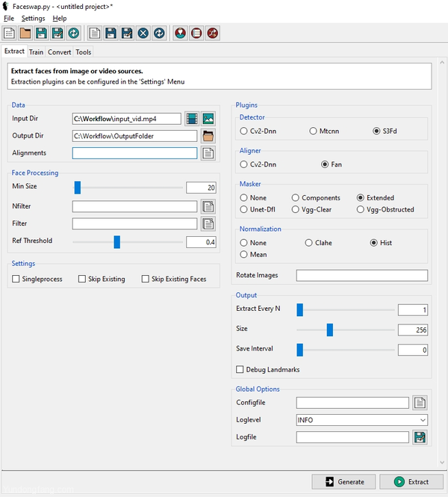Click into the Rotate Images field
Image resolution: width=448 pixels, height=497 pixels.
point(362,276)
